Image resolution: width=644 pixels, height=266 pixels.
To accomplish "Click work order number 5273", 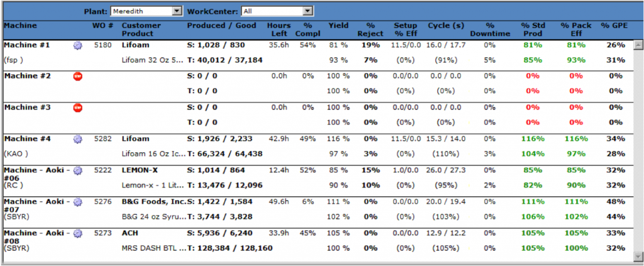I will click(103, 233).
